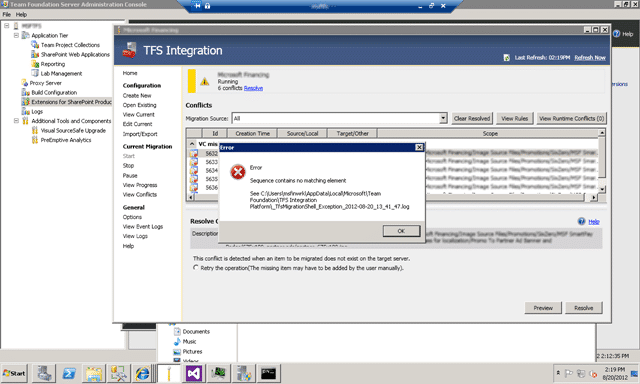Screen dimensions: 640x384
Task: Select View Current under Configuration
Action: click(138, 115)
